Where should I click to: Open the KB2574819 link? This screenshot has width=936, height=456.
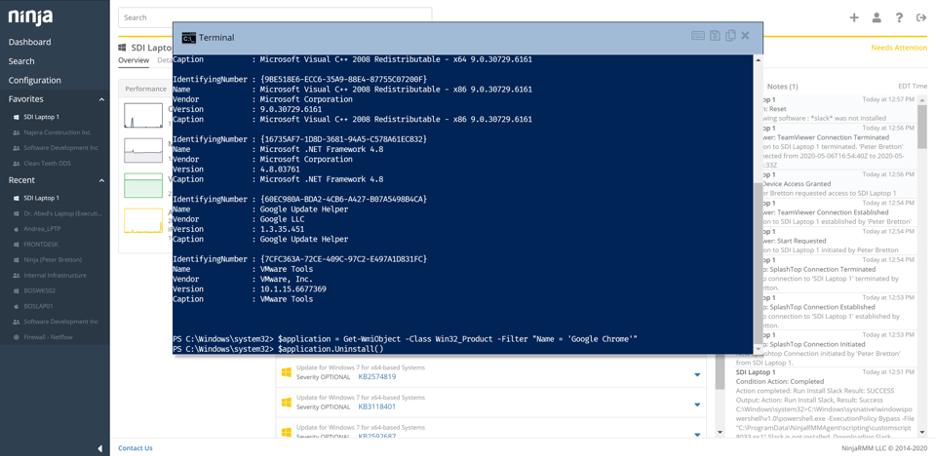(x=377, y=377)
